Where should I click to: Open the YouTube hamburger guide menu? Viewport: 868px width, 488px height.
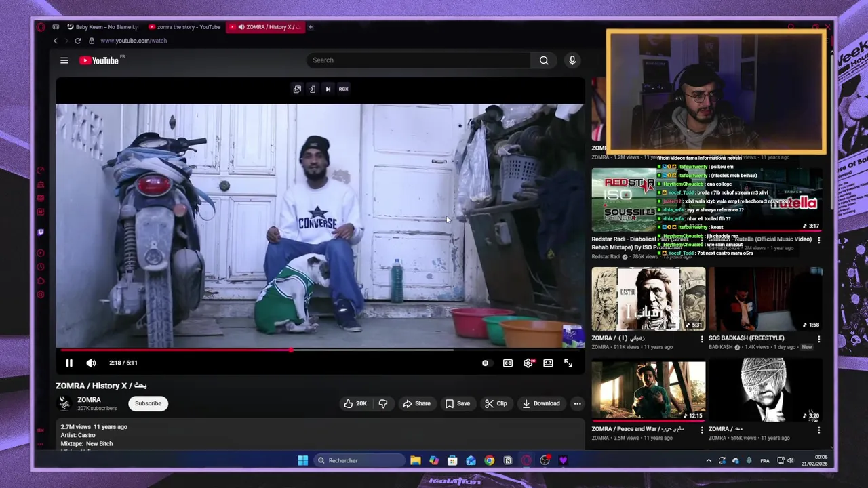pos(64,60)
